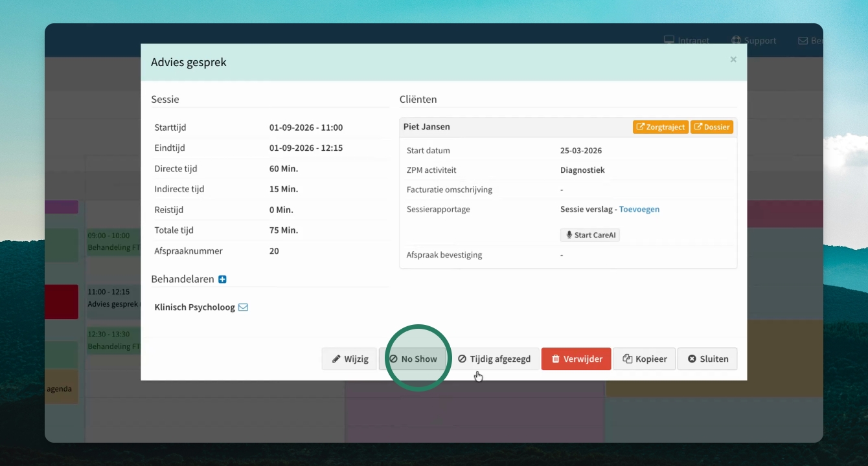Click the Toevoegen link for Sessie verslag
The width and height of the screenshot is (868, 466).
[x=639, y=209]
